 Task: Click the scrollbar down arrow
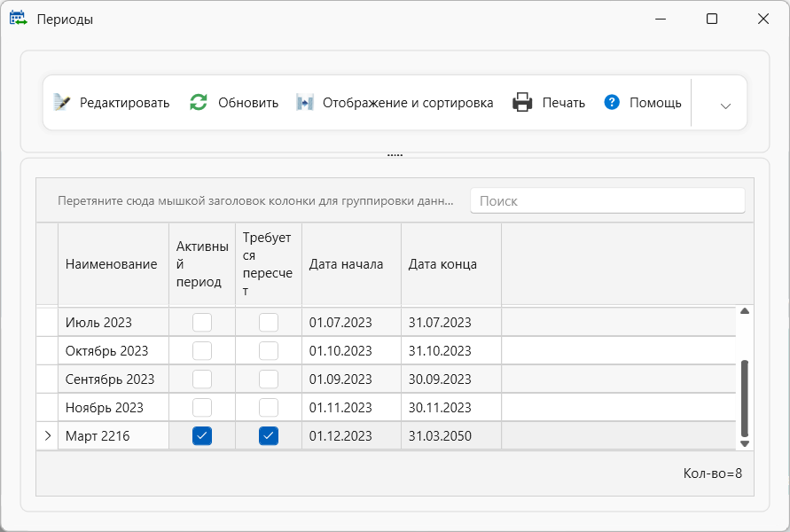tap(745, 444)
